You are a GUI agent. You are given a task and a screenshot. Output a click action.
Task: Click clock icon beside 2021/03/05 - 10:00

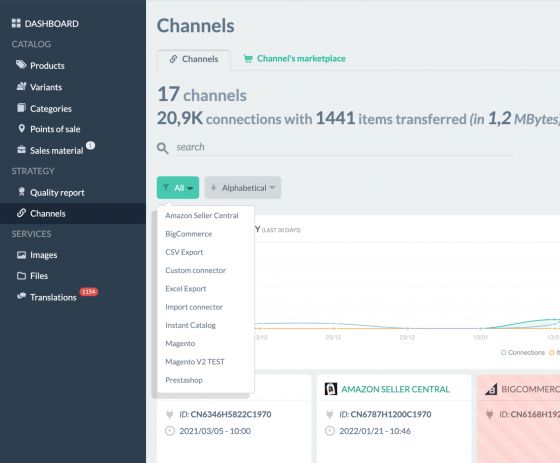click(x=170, y=431)
